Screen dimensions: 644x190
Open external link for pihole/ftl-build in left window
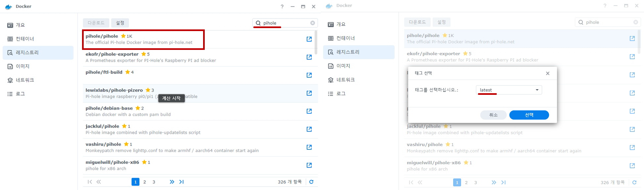click(x=309, y=75)
